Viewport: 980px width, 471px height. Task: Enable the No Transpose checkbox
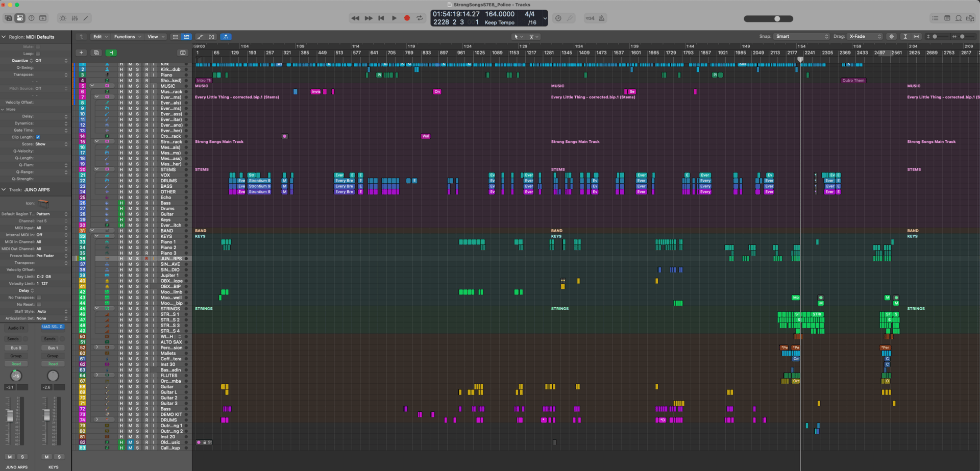(x=39, y=298)
